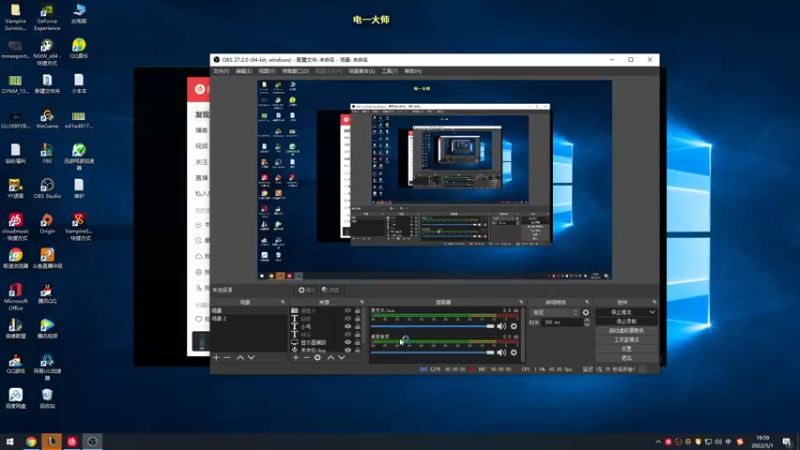Open the gear settings for 麦克风/Aux mixer channel

514,327
